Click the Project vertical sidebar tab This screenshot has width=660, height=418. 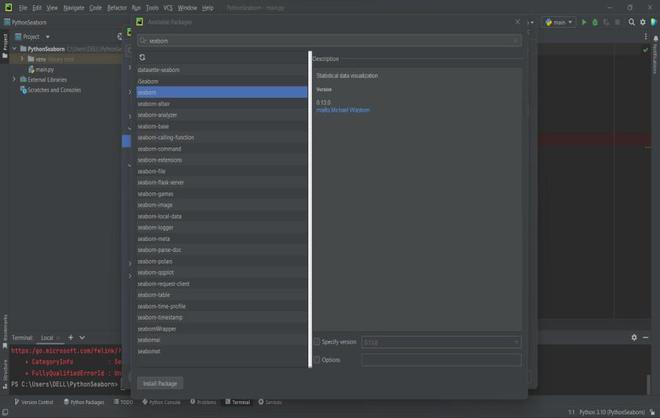pyautogui.click(x=5, y=45)
